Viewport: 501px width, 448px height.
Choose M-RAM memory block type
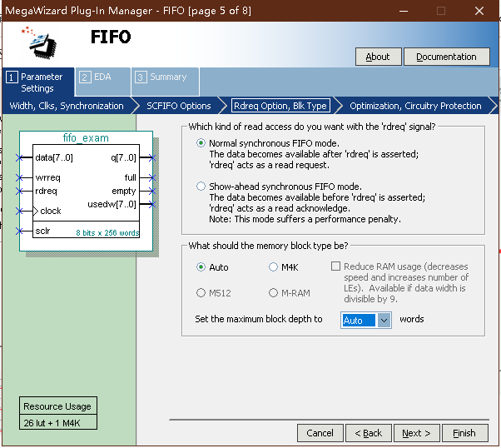273,293
